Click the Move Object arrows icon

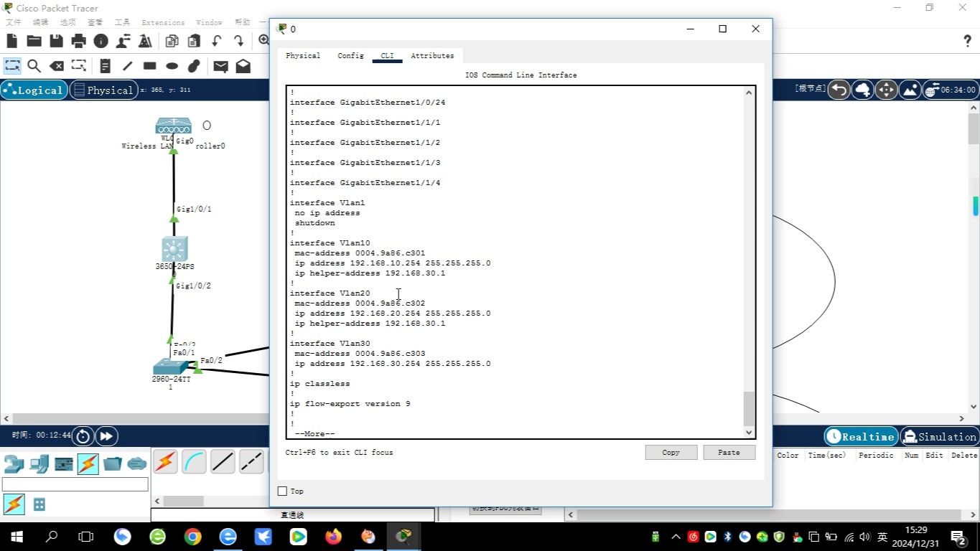886,90
